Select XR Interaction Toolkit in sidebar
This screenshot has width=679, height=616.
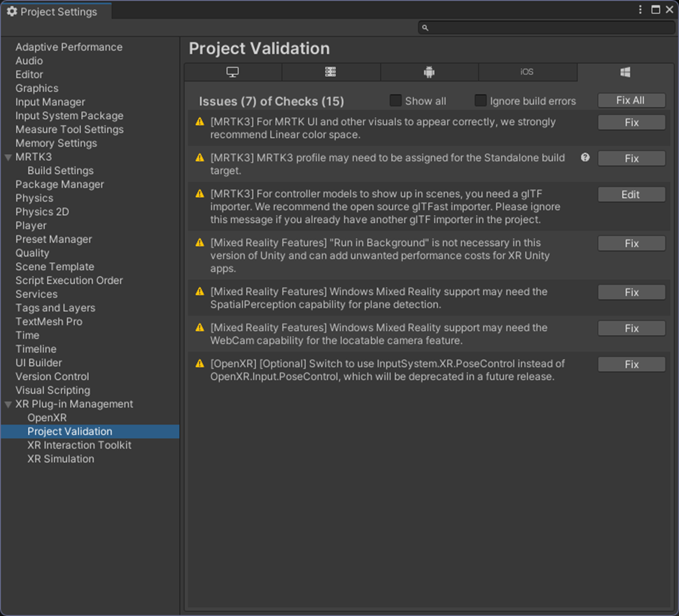[80, 445]
